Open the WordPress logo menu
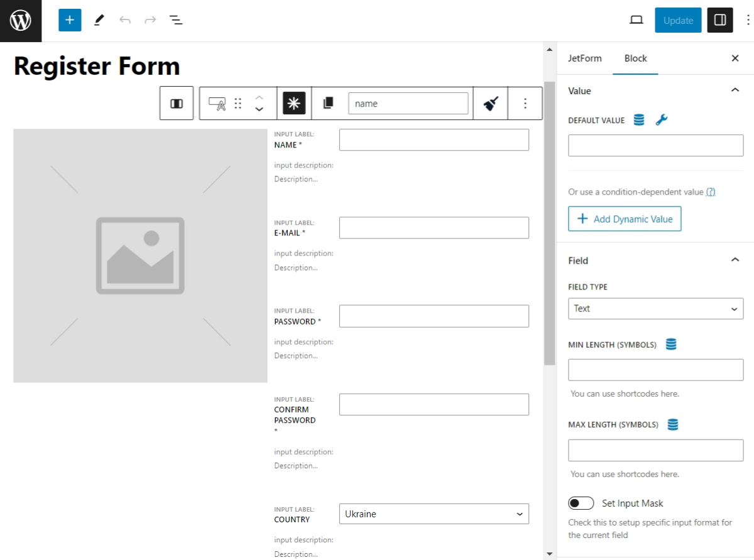Image resolution: width=754 pixels, height=560 pixels. pyautogui.click(x=21, y=20)
